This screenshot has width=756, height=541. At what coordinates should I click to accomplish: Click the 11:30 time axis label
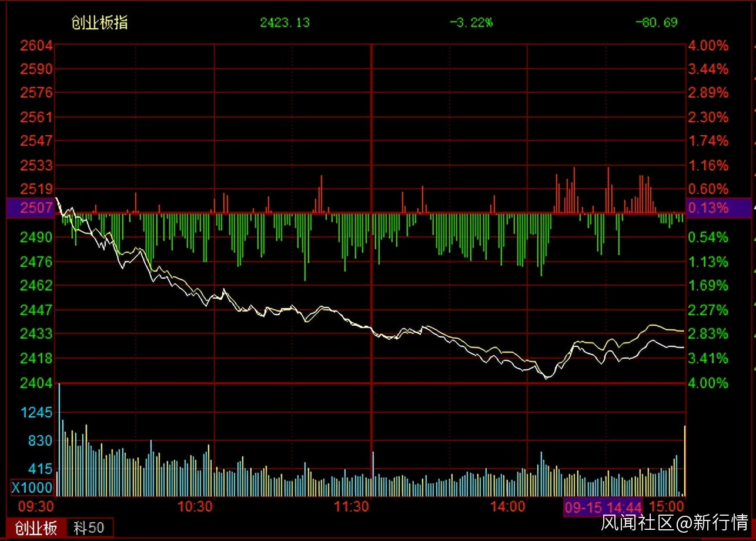[x=352, y=506]
